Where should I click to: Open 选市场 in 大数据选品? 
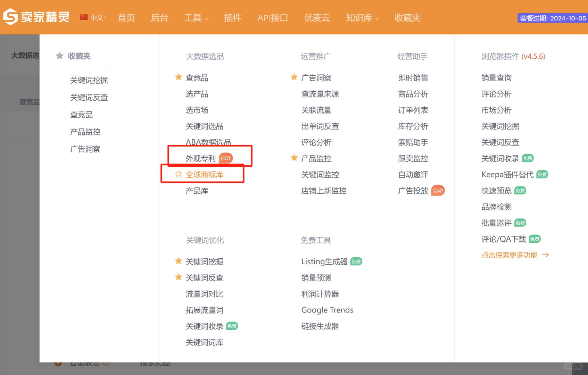point(197,110)
